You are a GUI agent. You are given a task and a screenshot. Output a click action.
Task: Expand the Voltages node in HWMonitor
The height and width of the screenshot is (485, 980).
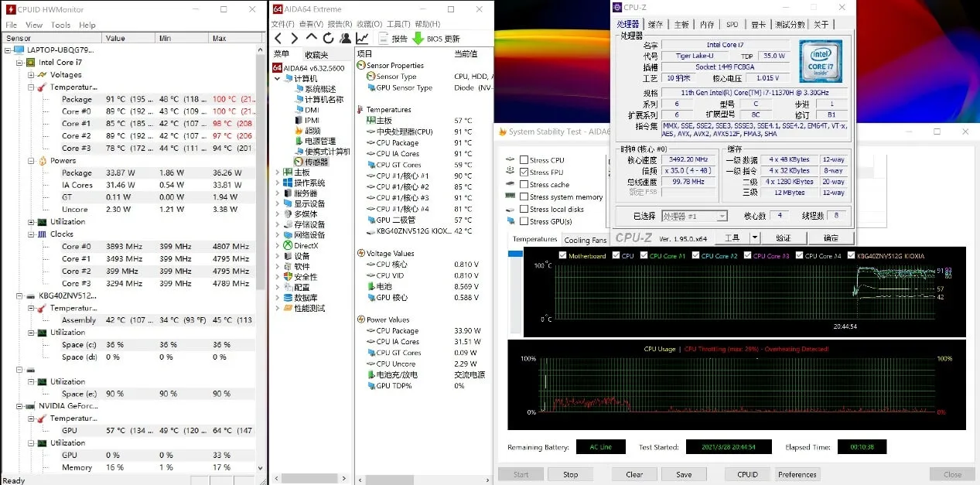(31, 75)
